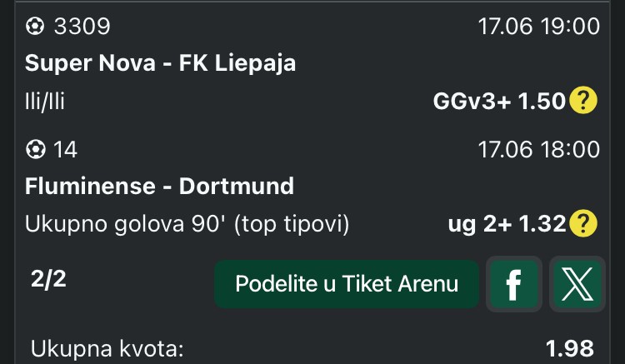Screen dimensions: 625x364
Task: Select match code 3309
Action: pyautogui.click(x=82, y=27)
